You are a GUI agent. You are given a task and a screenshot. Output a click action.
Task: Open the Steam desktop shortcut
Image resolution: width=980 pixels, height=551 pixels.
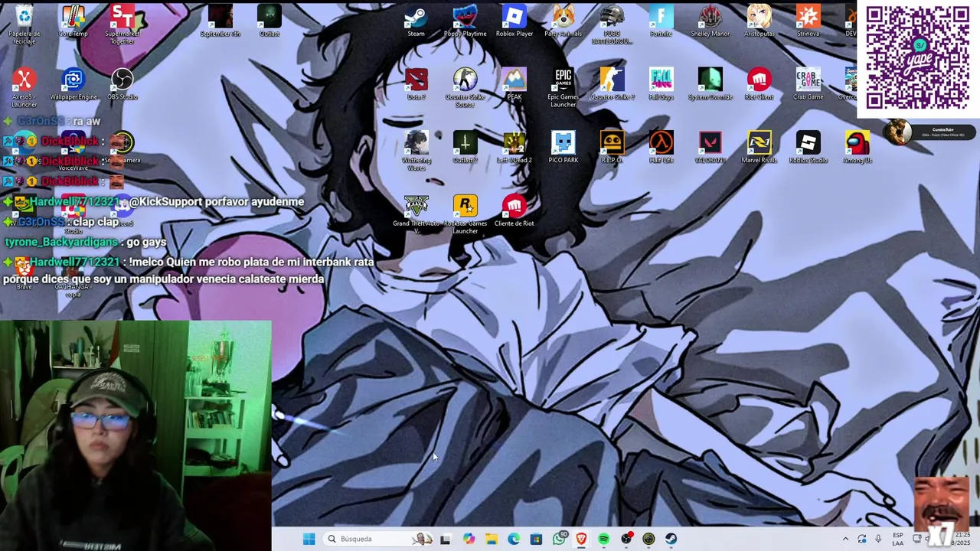(416, 21)
